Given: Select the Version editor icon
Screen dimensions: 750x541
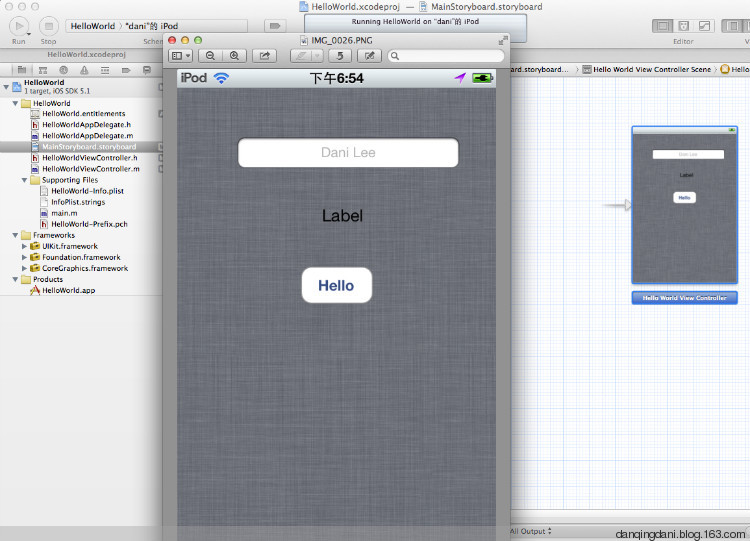Looking at the screenshot, I should click(x=704, y=26).
